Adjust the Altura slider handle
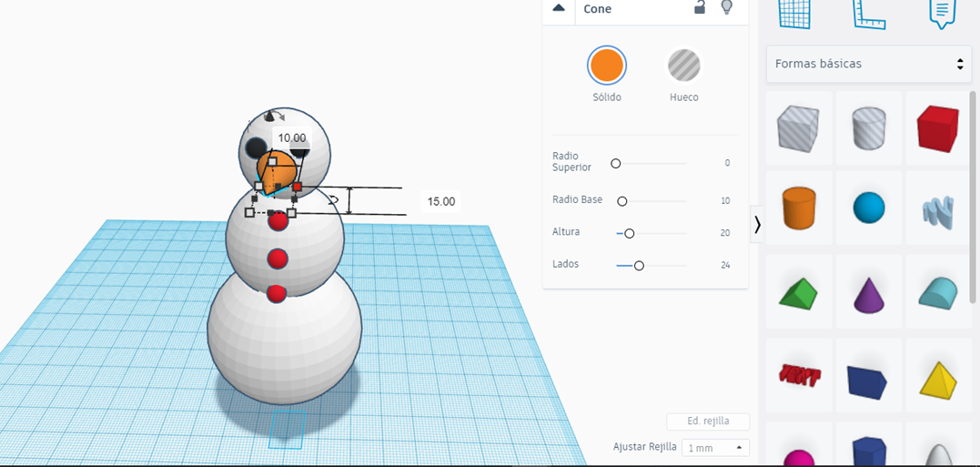Image resolution: width=980 pixels, height=467 pixels. [x=630, y=233]
